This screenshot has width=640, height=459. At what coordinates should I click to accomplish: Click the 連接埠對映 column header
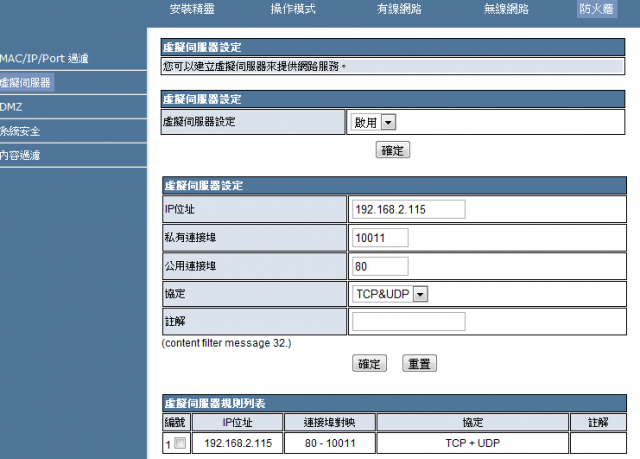pyautogui.click(x=330, y=422)
